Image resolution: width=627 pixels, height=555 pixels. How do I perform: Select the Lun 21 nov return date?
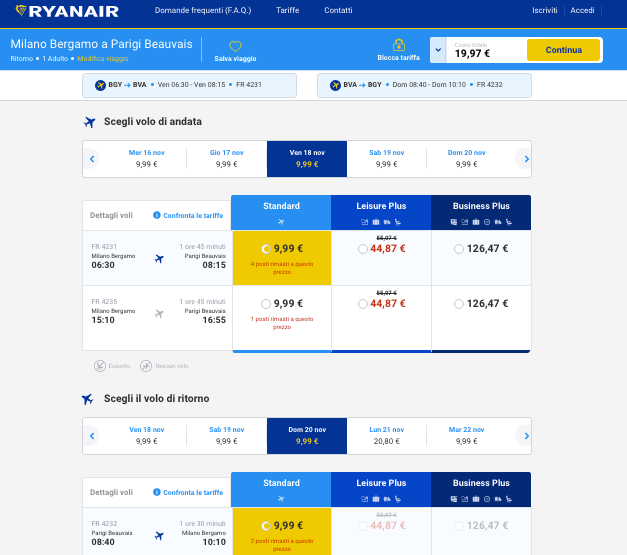point(386,435)
